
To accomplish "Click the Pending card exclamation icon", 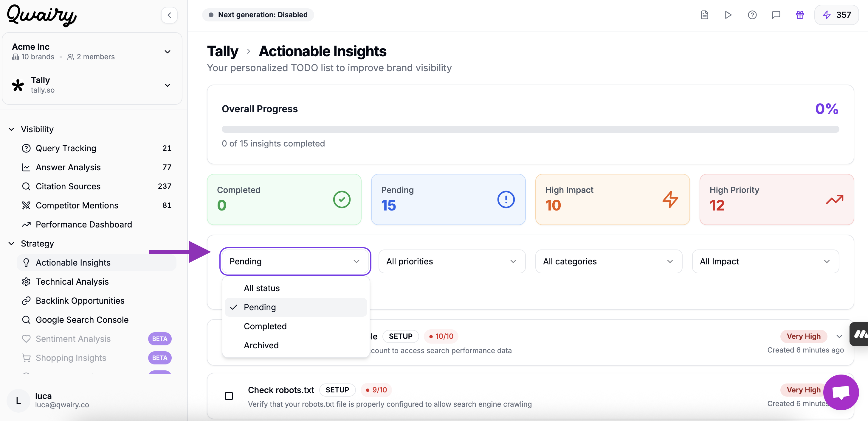I will click(x=506, y=199).
